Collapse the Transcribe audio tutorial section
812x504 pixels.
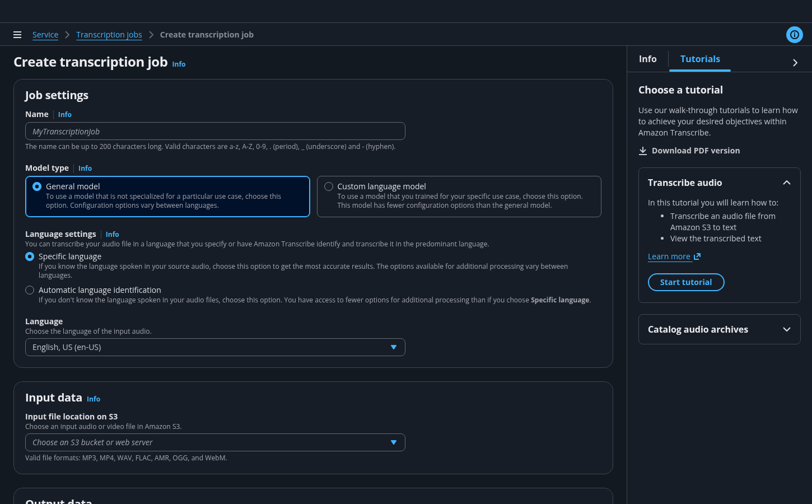[x=786, y=183]
